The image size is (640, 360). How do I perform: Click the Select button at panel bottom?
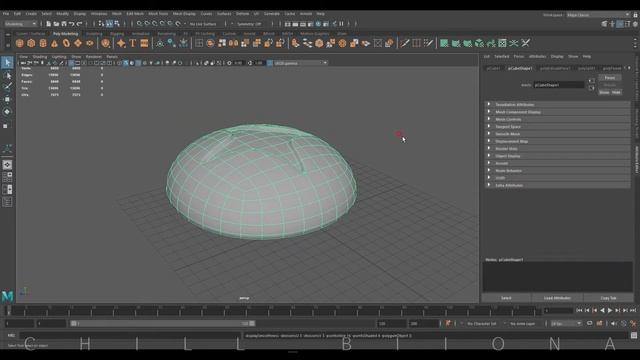(x=506, y=298)
